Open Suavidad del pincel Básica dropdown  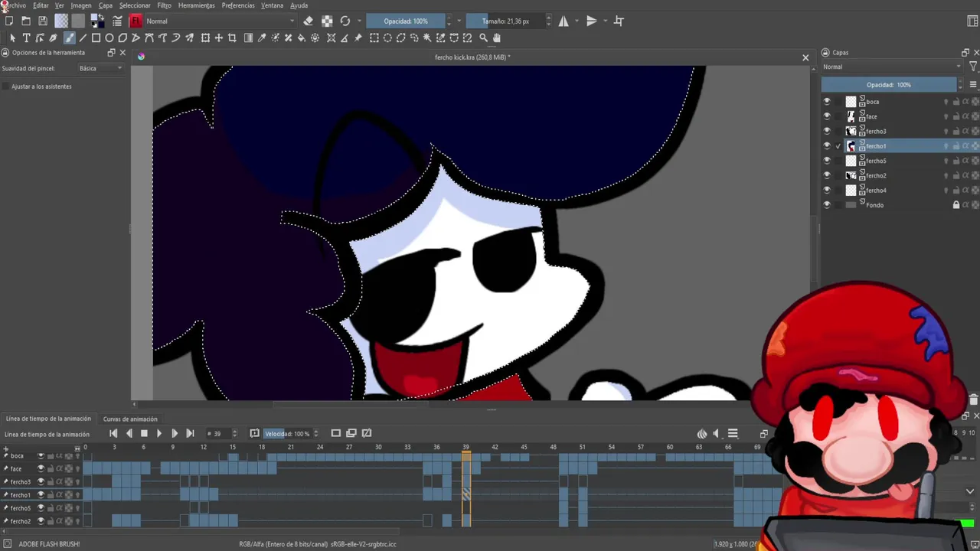[x=100, y=68]
